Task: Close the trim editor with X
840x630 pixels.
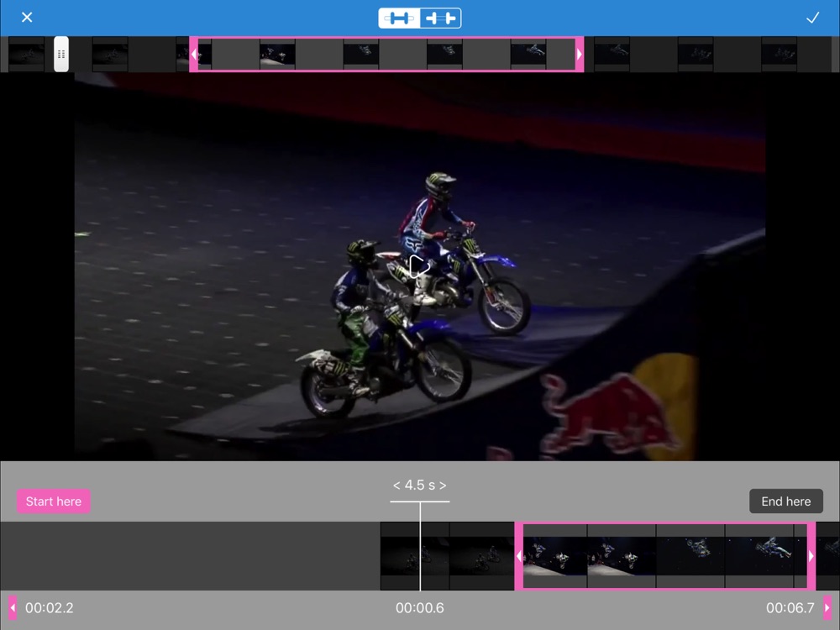Action: click(27, 18)
